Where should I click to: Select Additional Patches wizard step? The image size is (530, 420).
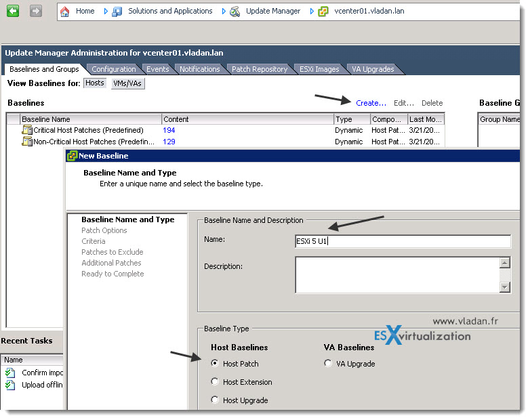[x=111, y=263]
